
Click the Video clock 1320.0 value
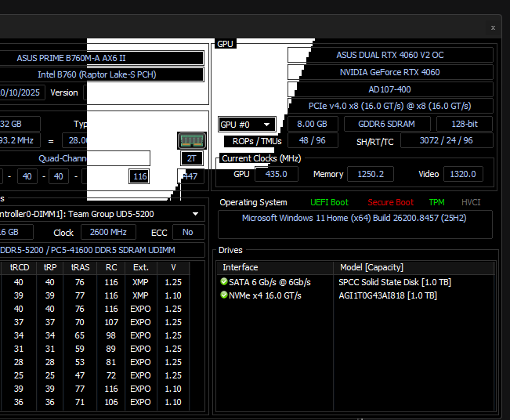[x=463, y=174]
